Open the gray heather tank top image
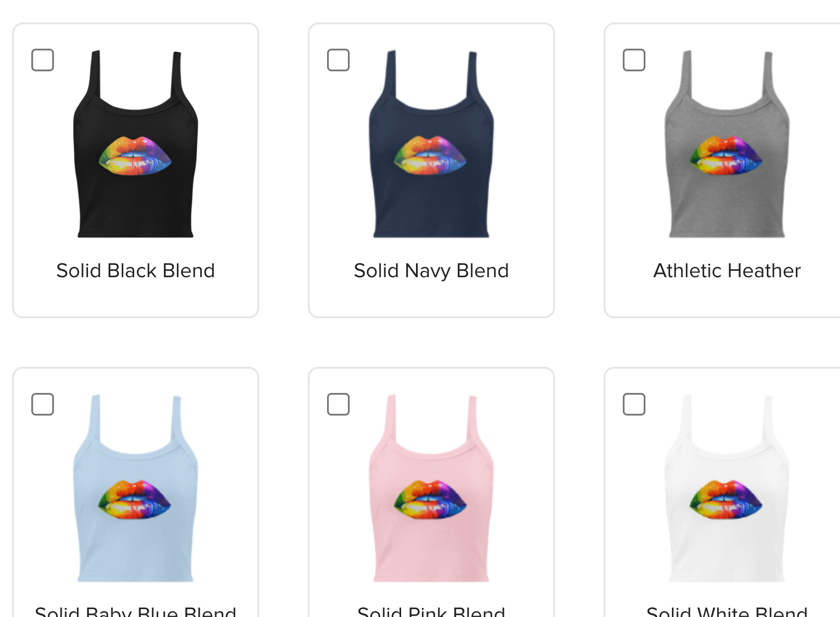Viewport: 840px width, 617px height. pyautogui.click(x=727, y=144)
